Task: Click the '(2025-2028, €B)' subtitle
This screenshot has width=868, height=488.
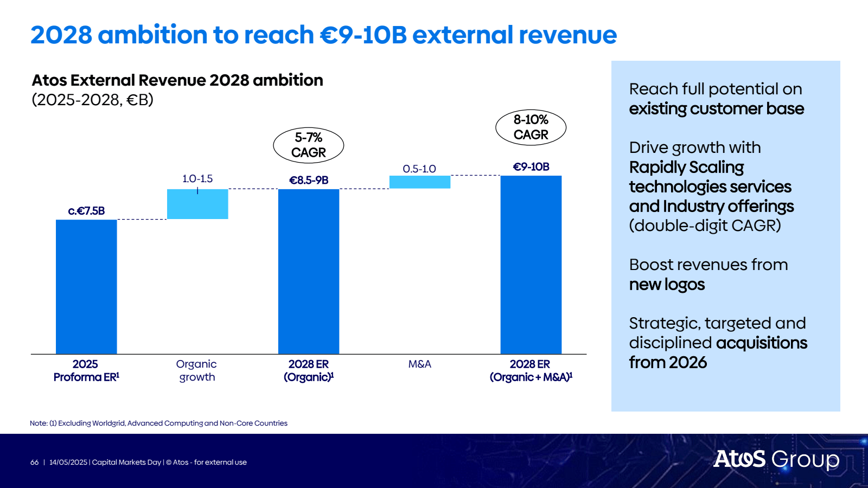Action: (x=92, y=100)
